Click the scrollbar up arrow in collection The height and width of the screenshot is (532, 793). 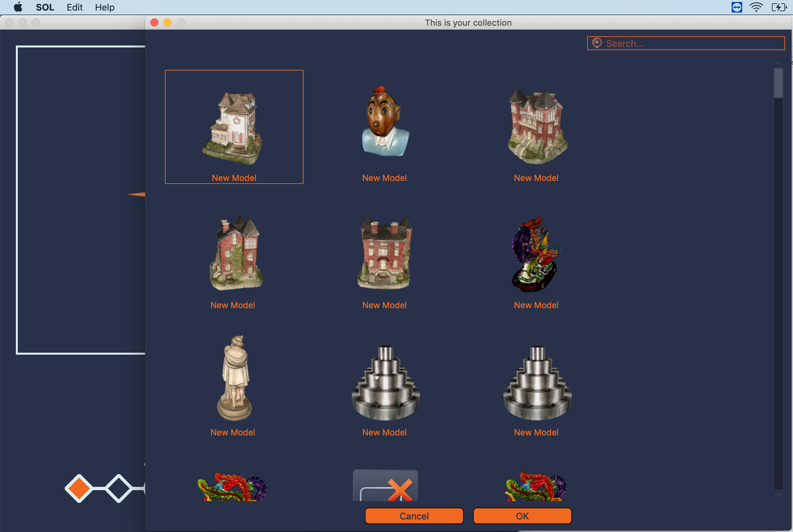tap(778, 63)
